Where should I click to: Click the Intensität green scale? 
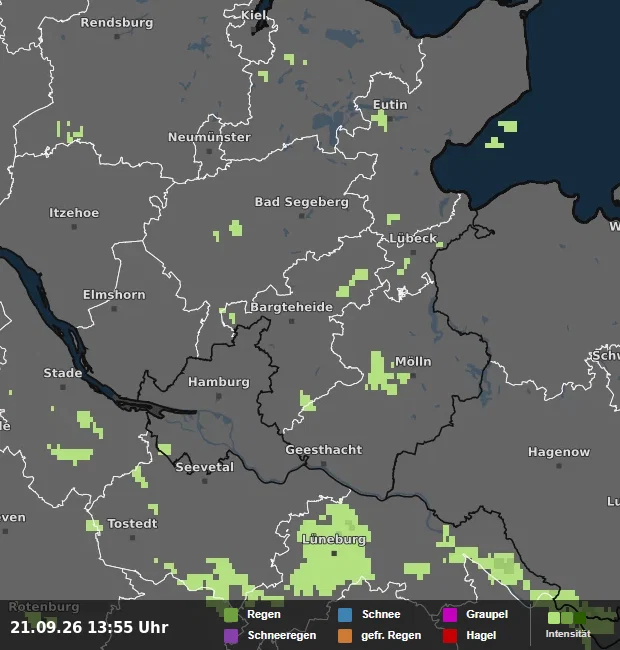pos(567,618)
